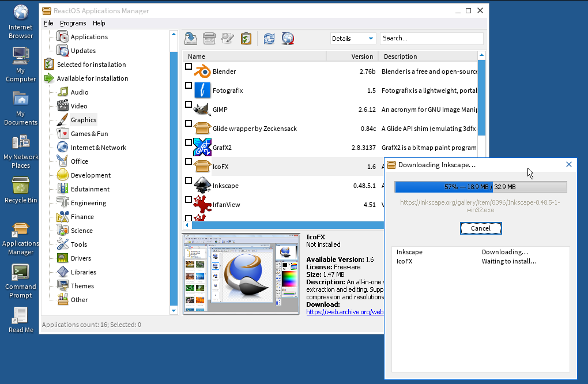Open the Graphics category in the sidebar

point(83,119)
